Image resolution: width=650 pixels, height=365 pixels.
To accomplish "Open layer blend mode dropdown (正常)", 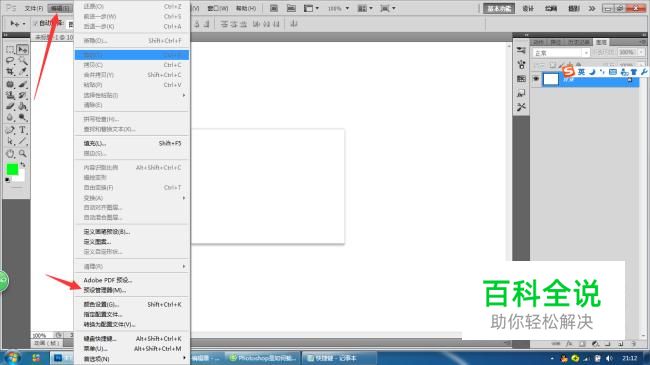I will click(x=561, y=53).
